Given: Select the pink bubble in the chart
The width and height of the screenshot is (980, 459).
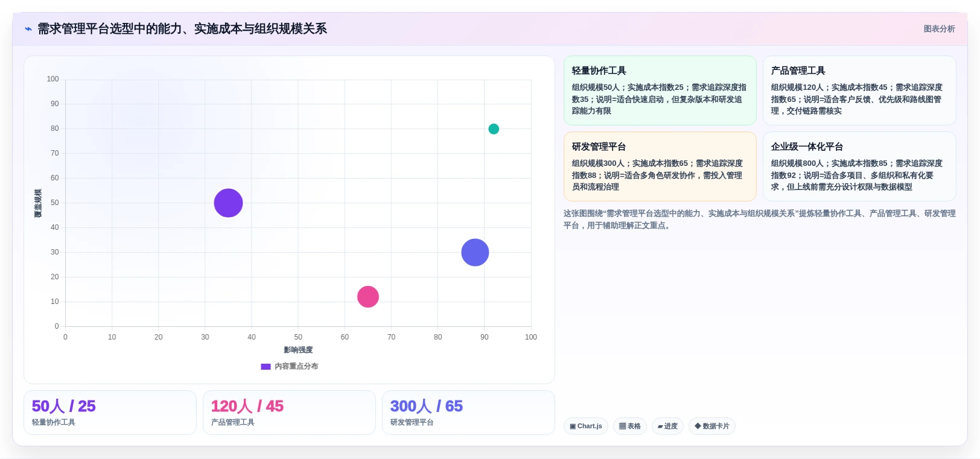Looking at the screenshot, I should coord(367,296).
